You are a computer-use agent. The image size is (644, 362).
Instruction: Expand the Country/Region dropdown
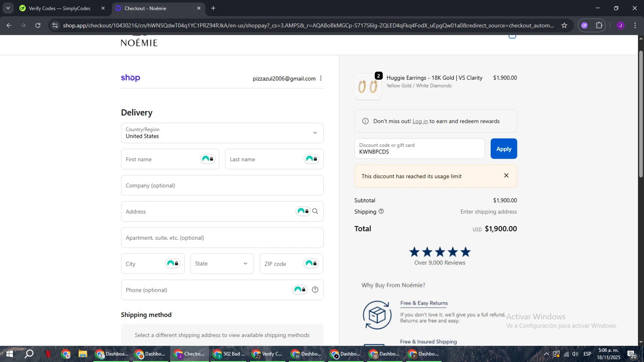pos(222,133)
